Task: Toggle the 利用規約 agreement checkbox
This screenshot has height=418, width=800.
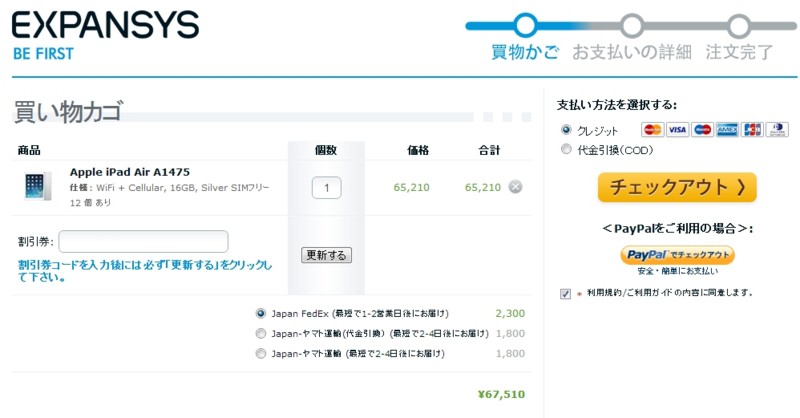Action: [565, 294]
